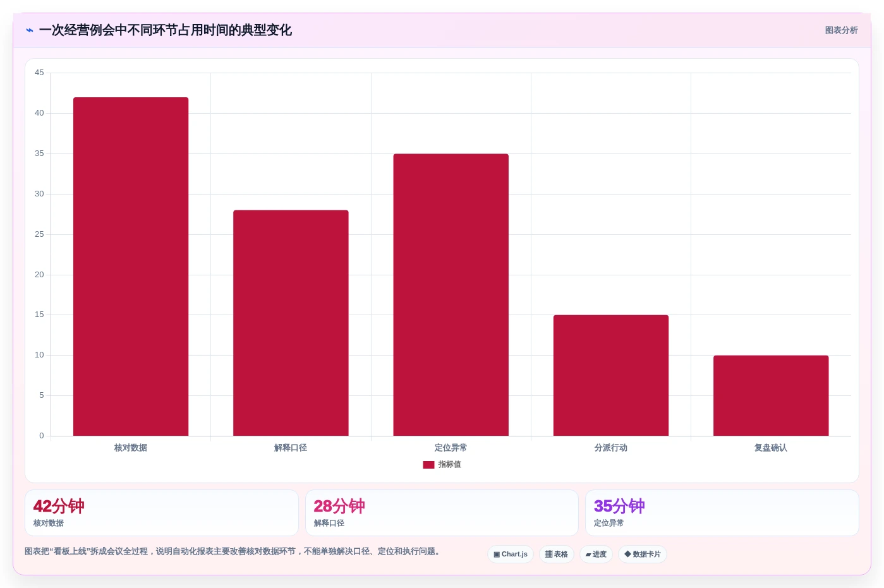
Task: Select the 定位异常 bar in the chart
Action: click(x=451, y=295)
